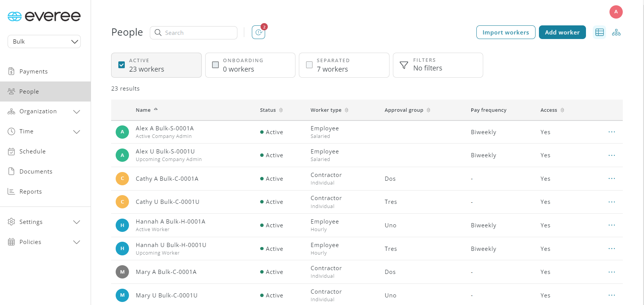Screen dimensions: 644x305
Task: Switch to org chart view icon
Action: (616, 33)
